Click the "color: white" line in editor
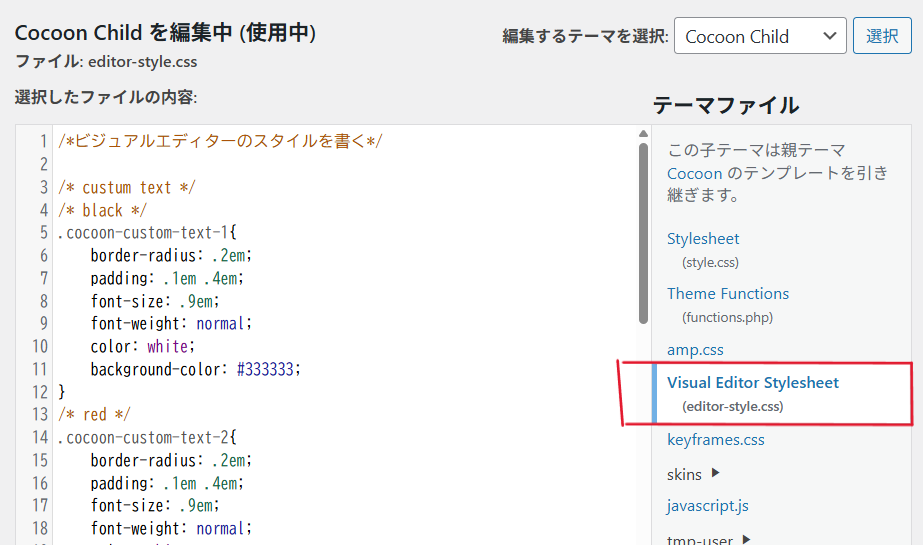Image resolution: width=923 pixels, height=545 pixels. [x=140, y=346]
